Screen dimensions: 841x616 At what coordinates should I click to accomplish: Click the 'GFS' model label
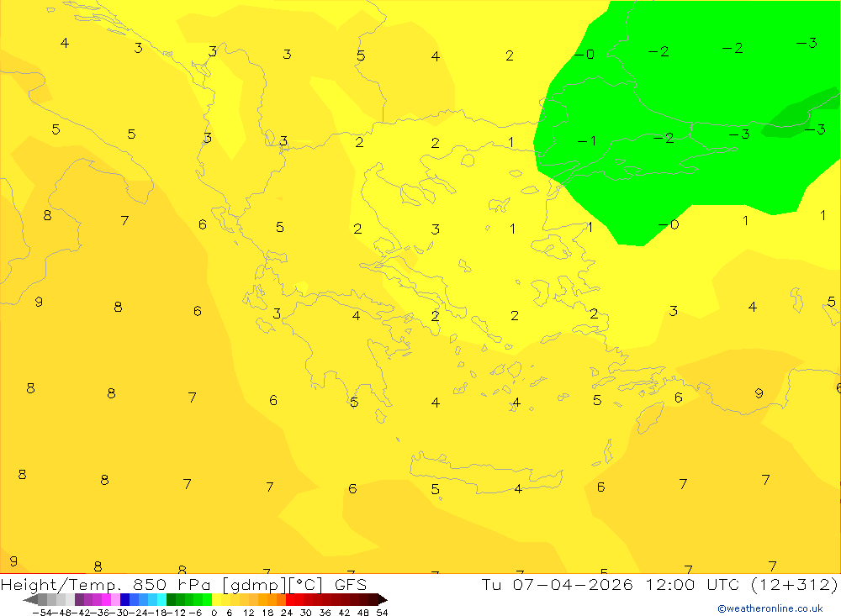[351, 584]
